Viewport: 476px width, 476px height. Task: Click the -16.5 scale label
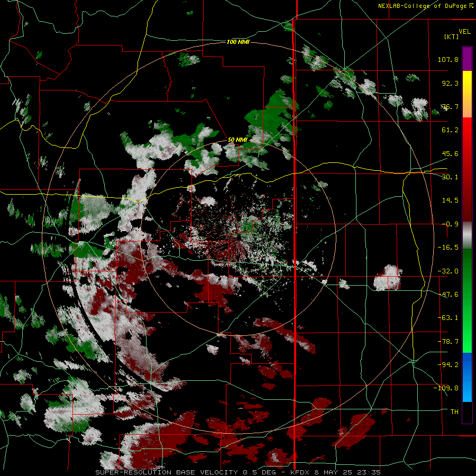(x=448, y=248)
